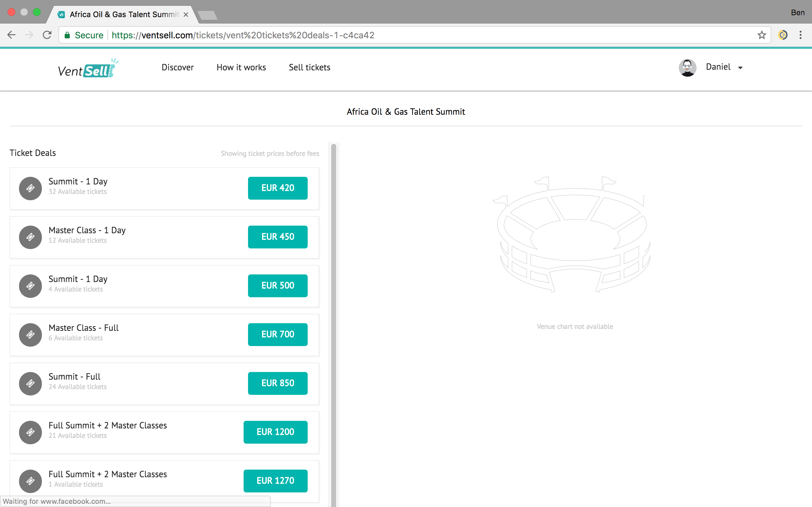This screenshot has width=812, height=507.
Task: Click the ticket list scrollbar
Action: pyautogui.click(x=333, y=302)
